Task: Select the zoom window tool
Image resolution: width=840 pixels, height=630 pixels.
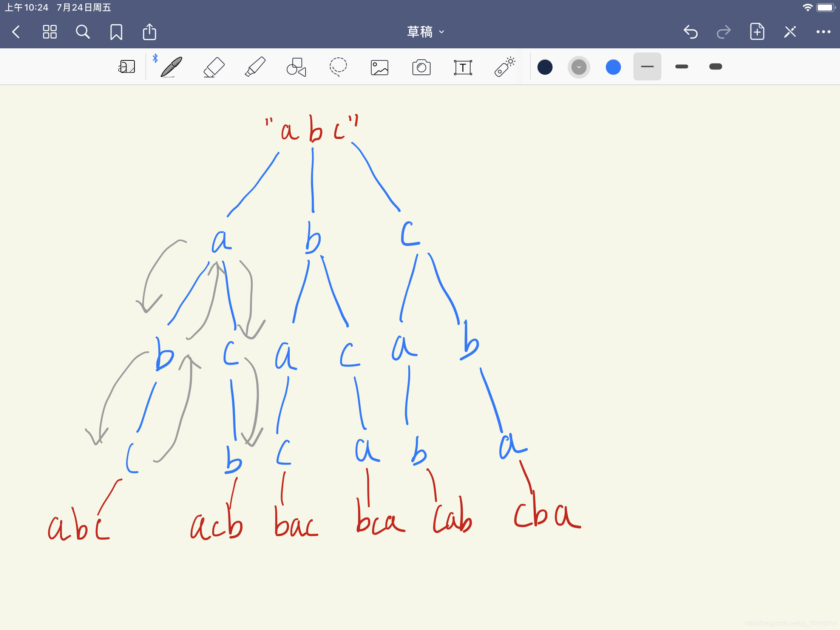Action: point(127,67)
